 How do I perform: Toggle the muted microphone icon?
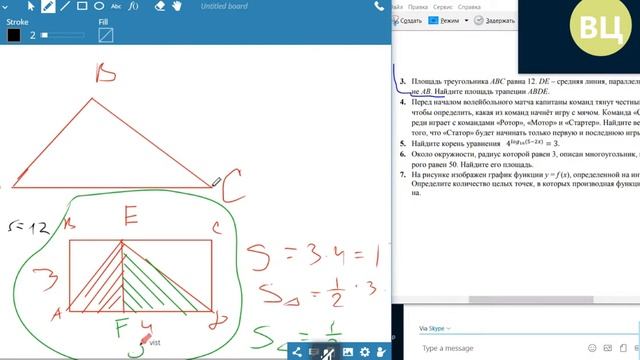329,352
